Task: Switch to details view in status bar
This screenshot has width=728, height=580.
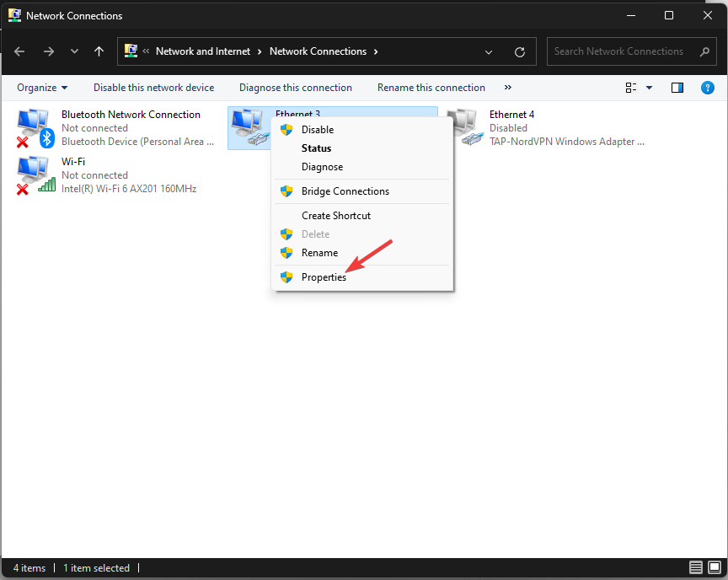Action: [696, 567]
